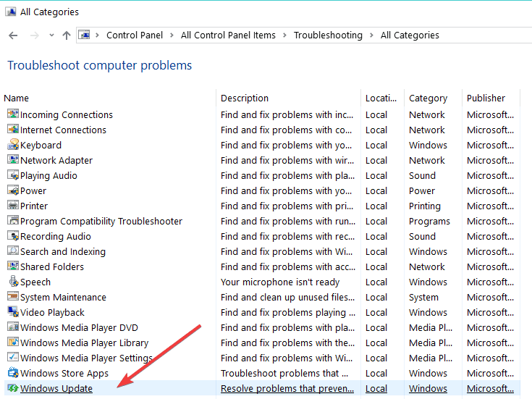Click the Shared Folders troubleshooter icon
This screenshot has width=532, height=399.
pos(13,266)
